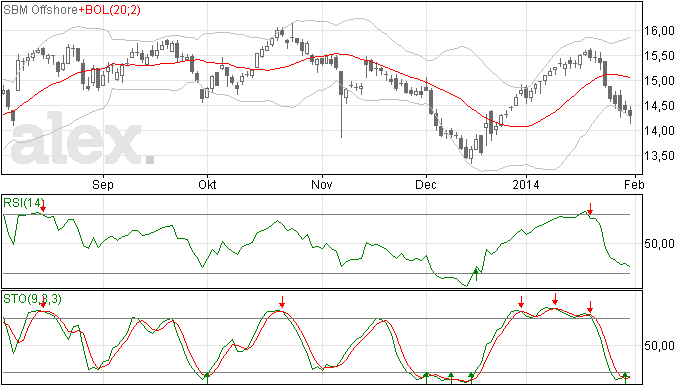Click the green buy arrow in RSI panel

476,273
